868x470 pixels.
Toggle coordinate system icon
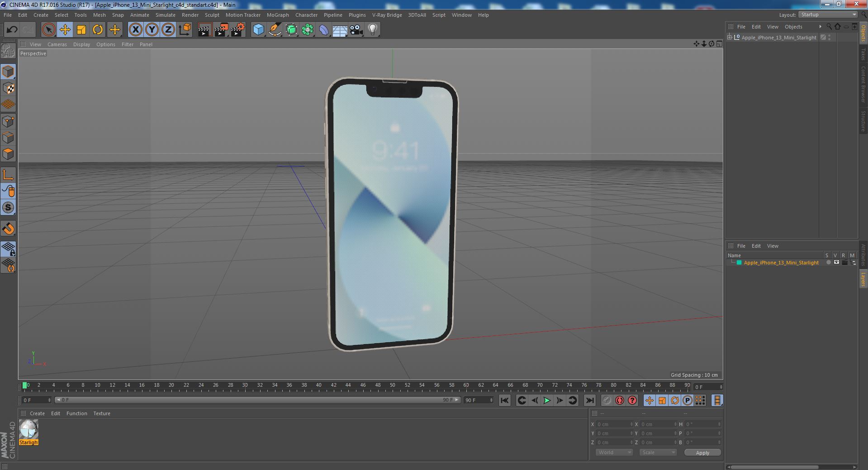[185, 30]
